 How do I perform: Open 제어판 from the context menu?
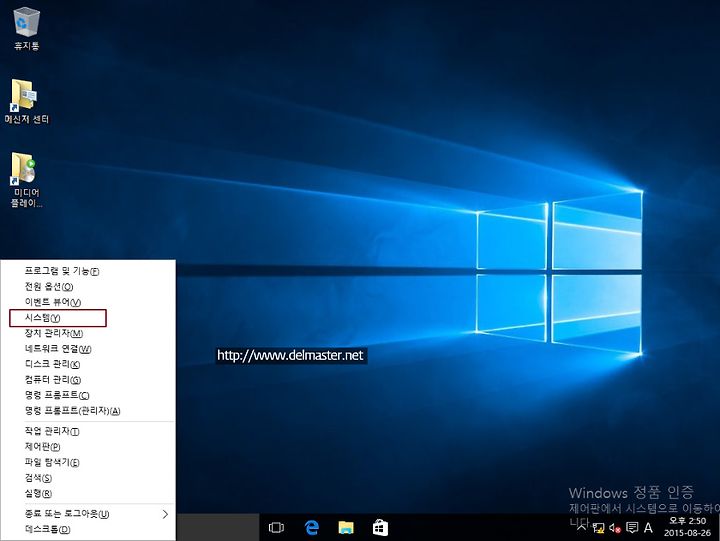[88, 446]
